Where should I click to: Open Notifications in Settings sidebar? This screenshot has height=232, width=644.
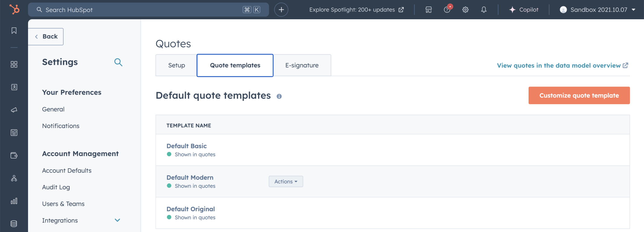pyautogui.click(x=61, y=126)
